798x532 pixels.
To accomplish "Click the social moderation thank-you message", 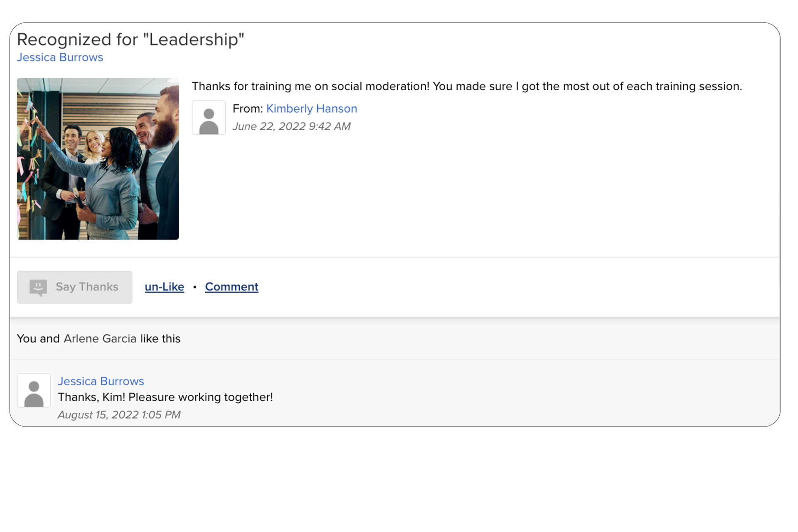I will click(467, 86).
